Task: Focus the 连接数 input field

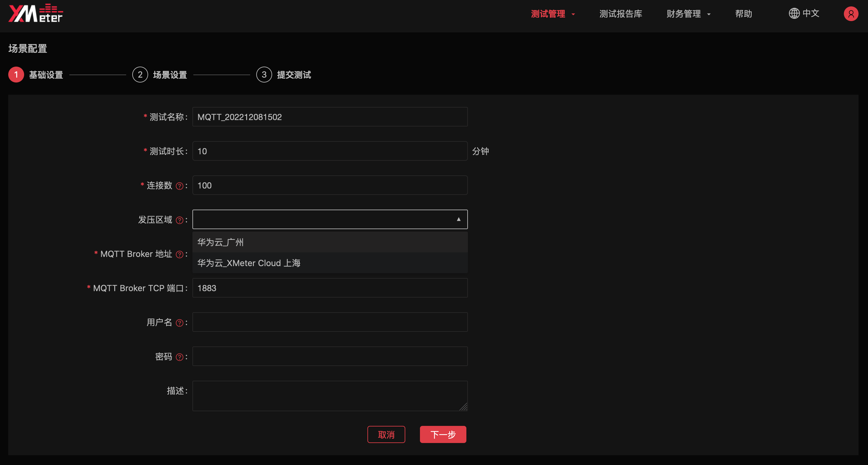Action: pos(330,185)
